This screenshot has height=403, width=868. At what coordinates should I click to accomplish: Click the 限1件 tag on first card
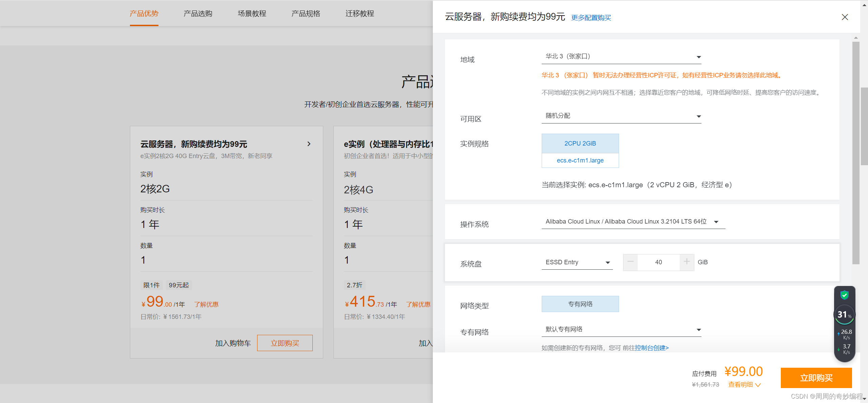pyautogui.click(x=151, y=285)
